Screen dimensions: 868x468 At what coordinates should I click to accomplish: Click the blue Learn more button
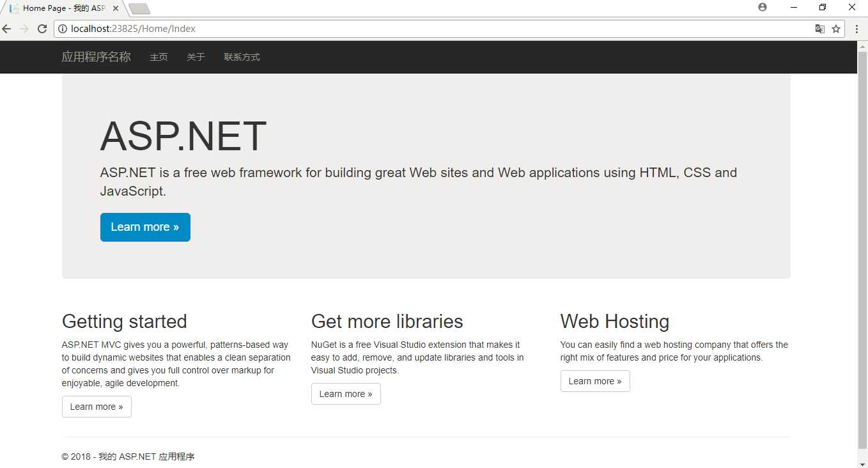145,227
